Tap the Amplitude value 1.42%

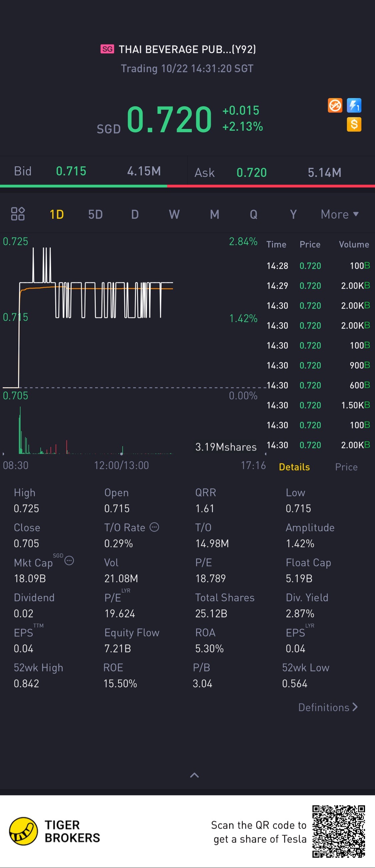click(300, 543)
